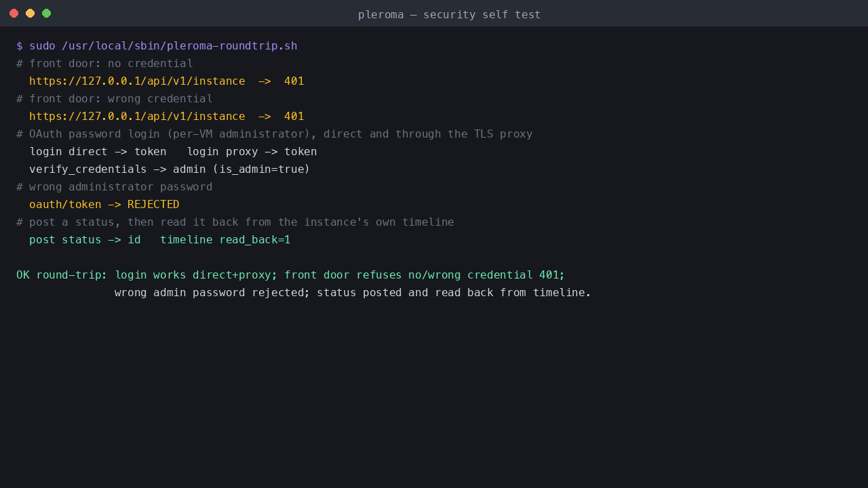Click the window title 'pleroma — security self test'
The width and height of the screenshot is (868, 488).
[x=449, y=14]
